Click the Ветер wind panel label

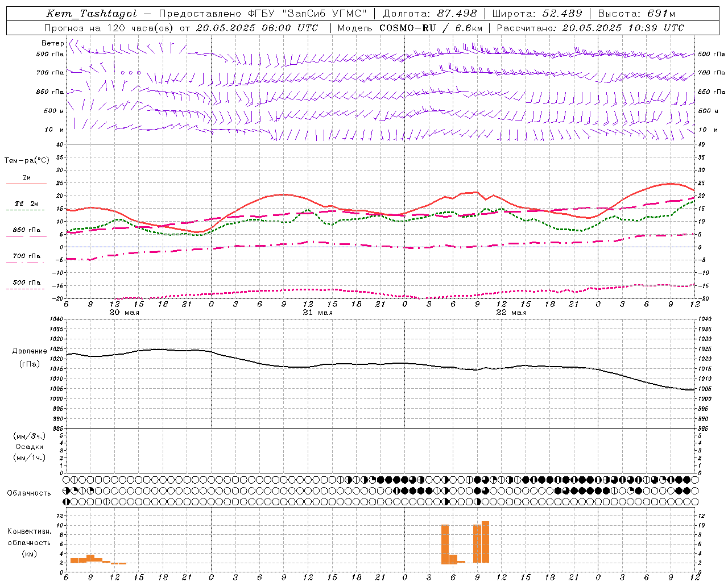[52, 43]
